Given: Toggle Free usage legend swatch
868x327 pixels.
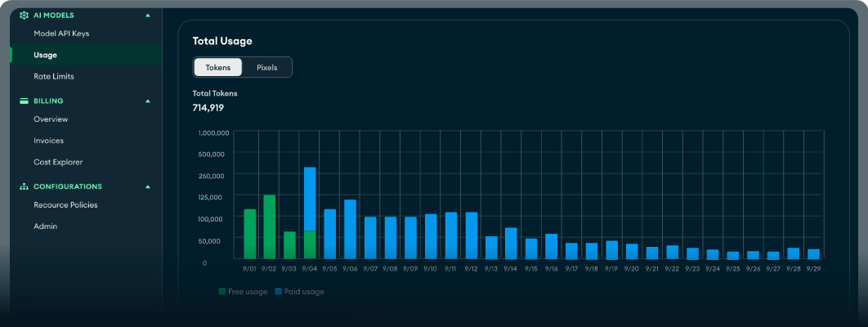Looking at the screenshot, I should click(223, 292).
